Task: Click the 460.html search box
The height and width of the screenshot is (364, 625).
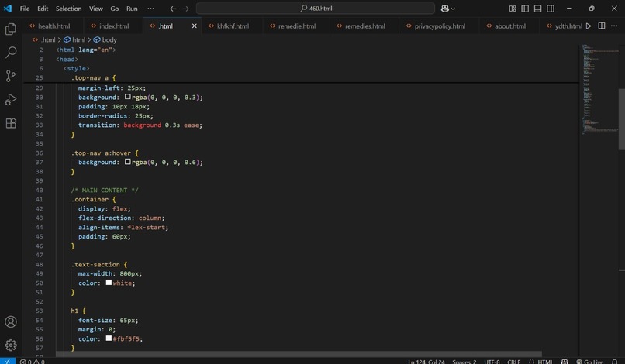Action: pos(316,9)
